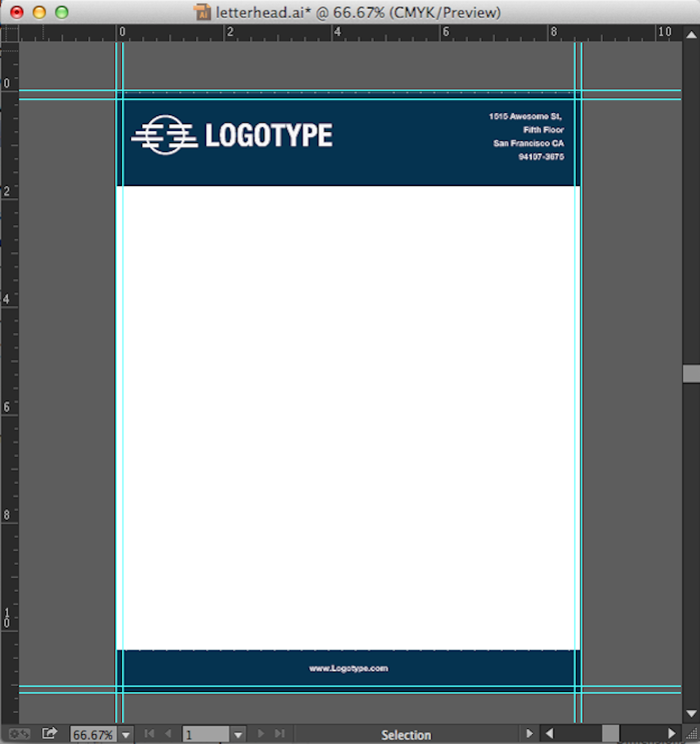Click the ruler origin corner box
Viewport: 700px width, 744px height.
pos(9,33)
